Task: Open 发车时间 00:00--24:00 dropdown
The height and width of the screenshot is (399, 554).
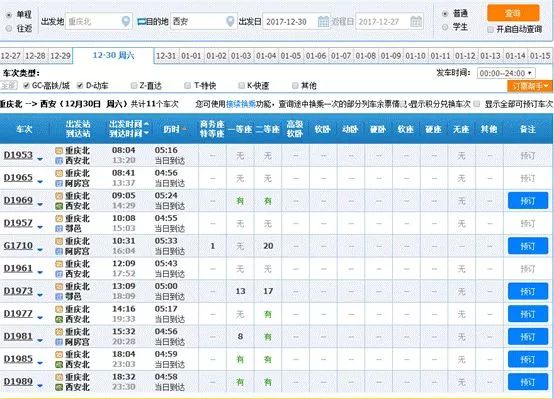Action: (506, 73)
